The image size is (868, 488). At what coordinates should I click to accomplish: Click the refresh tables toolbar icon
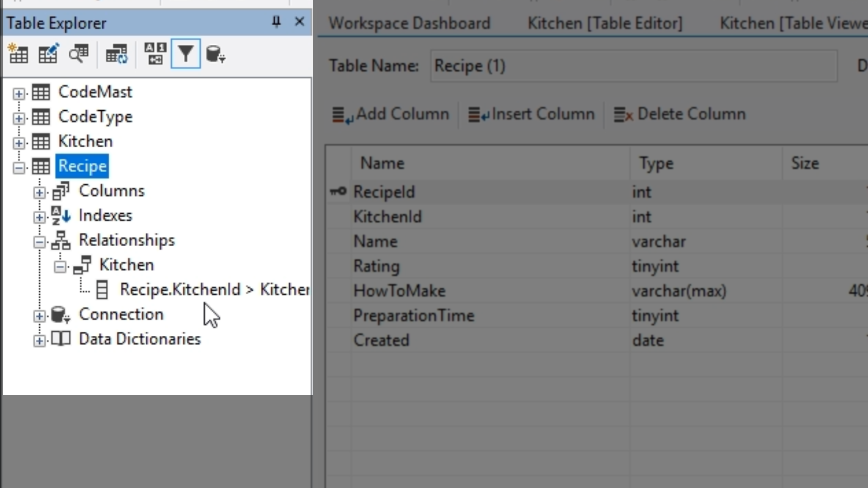[x=116, y=54]
